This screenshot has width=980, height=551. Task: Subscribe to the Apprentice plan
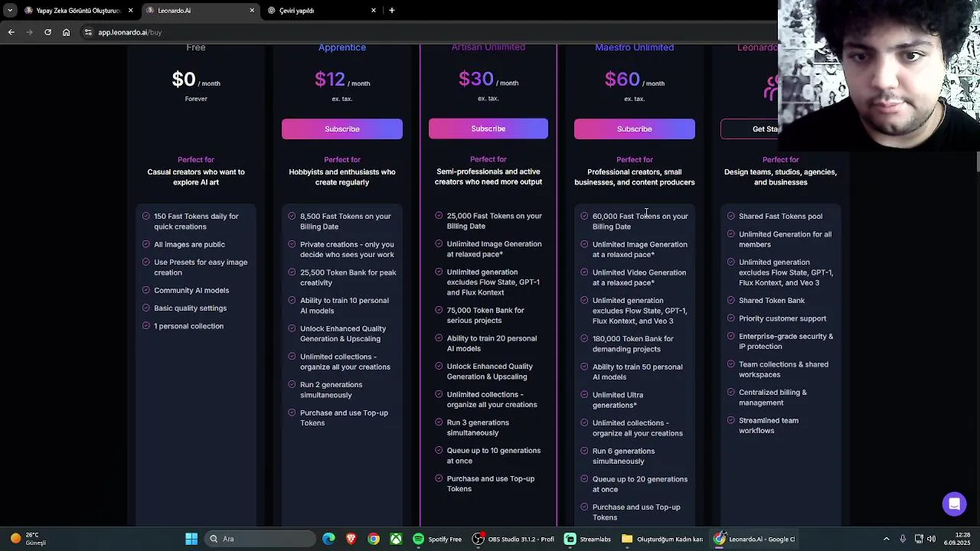(341, 129)
